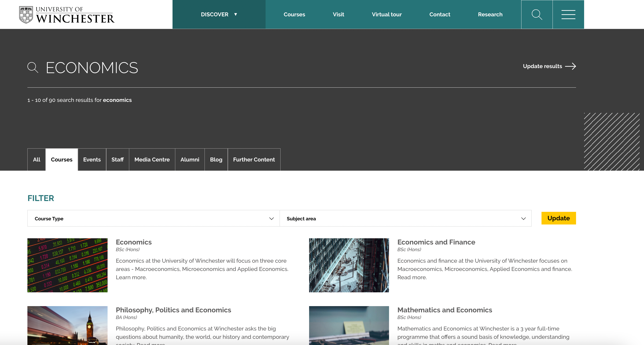This screenshot has width=644, height=345.
Task: Click the '1 - 10 of 90 search results' text
Action: click(79, 100)
